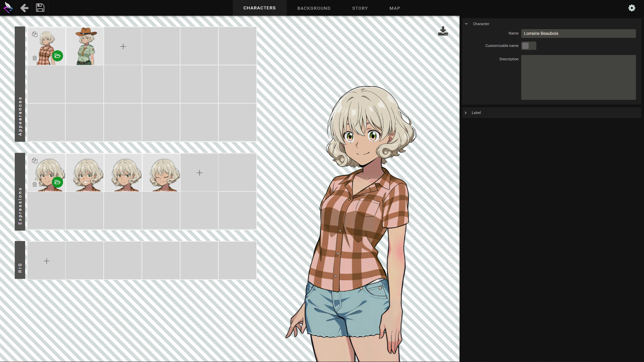The width and height of the screenshot is (644, 362).
Task: Add a new appearance with the plus button
Action: pos(123,46)
